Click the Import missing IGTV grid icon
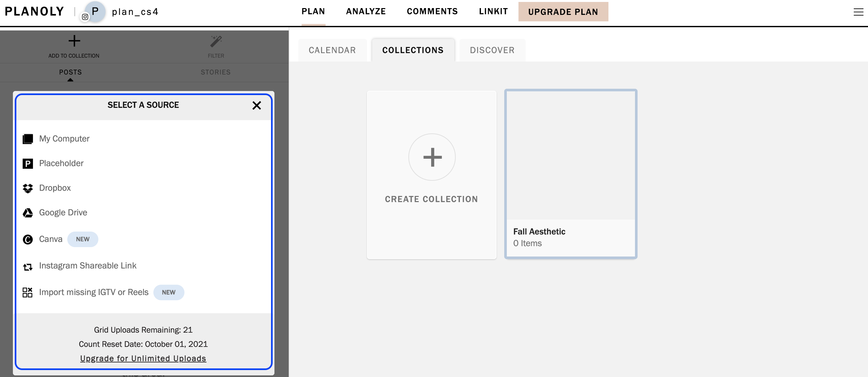Viewport: 868px width, 377px height. click(28, 292)
